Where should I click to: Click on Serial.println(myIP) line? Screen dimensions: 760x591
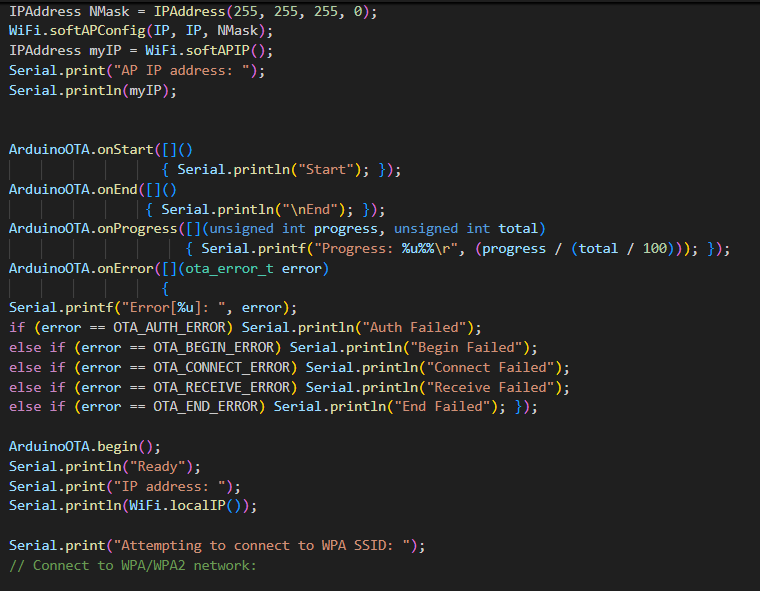tap(92, 90)
